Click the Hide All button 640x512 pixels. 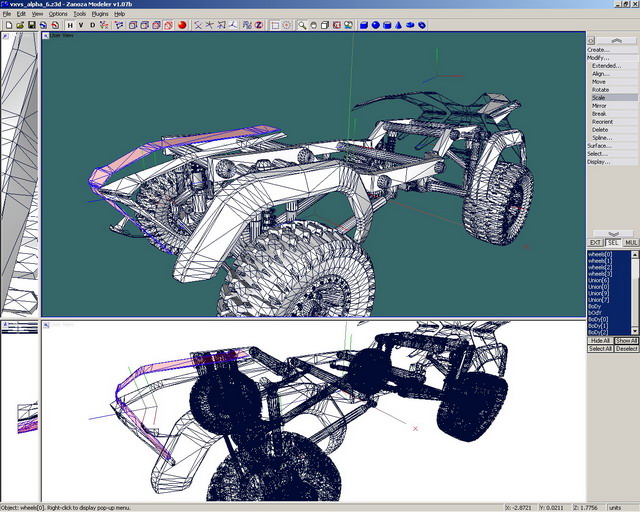point(599,340)
